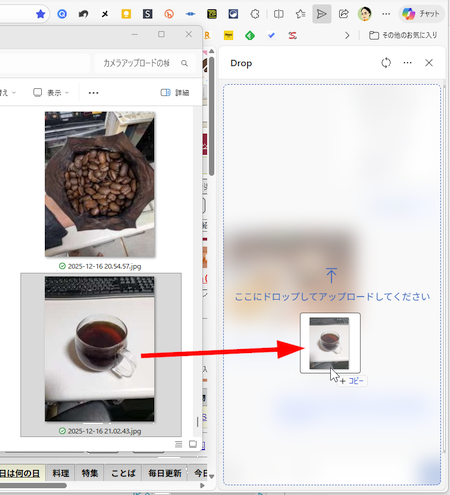The image size is (450, 495).
Task: Open the ことば tab on the webpage
Action: (123, 473)
